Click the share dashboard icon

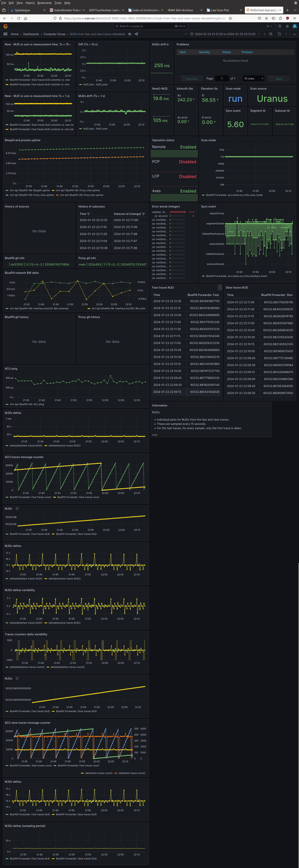pos(136,34)
